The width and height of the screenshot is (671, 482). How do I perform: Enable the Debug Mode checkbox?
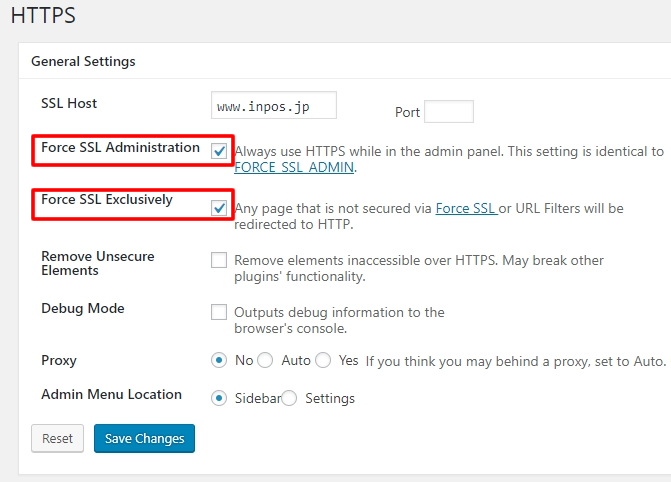click(x=219, y=312)
